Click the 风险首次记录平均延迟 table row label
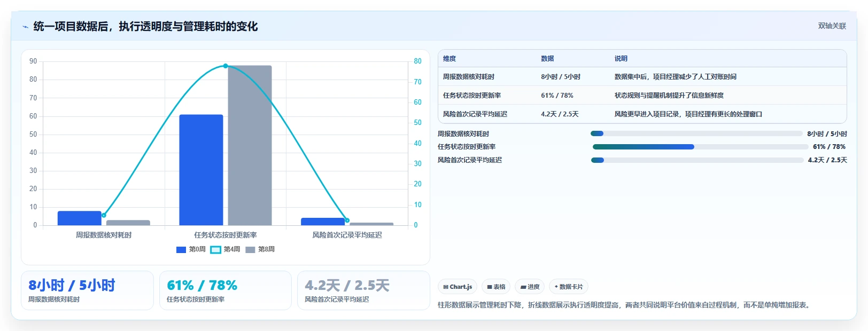Viewport: 868px width, 331px height. tap(475, 114)
